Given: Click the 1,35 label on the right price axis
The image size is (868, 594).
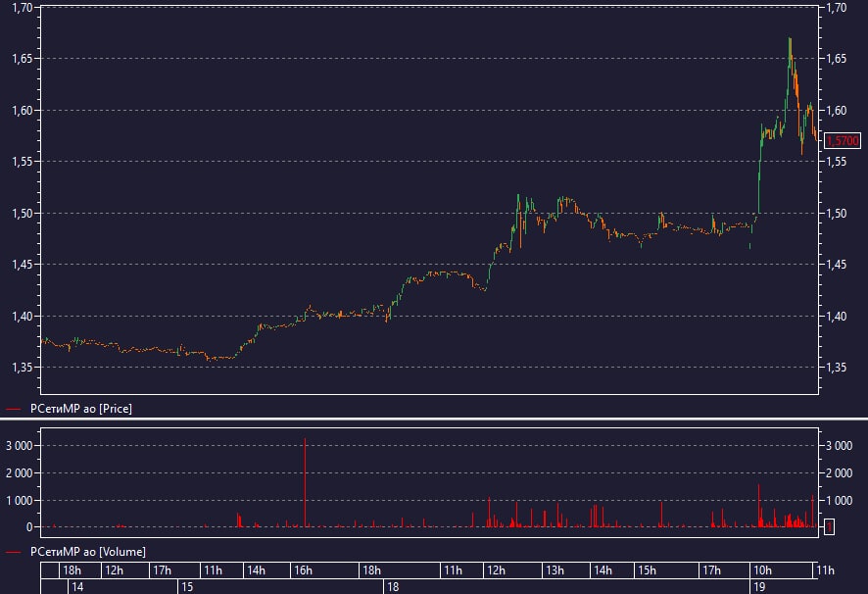Looking at the screenshot, I should (837, 368).
